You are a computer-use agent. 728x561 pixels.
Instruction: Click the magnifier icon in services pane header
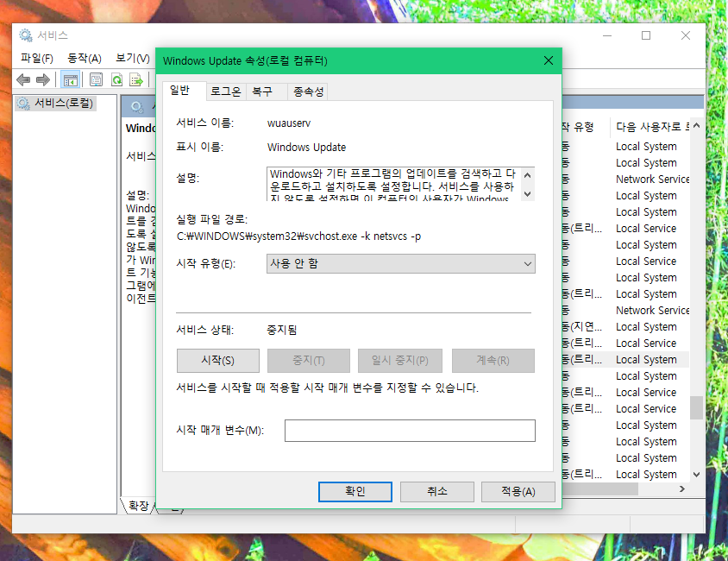coord(137,107)
